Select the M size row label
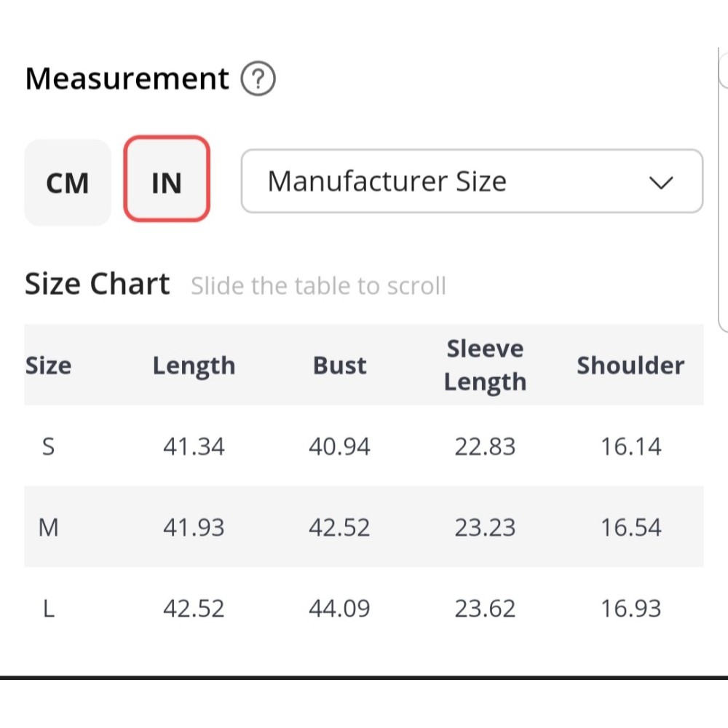 point(48,527)
